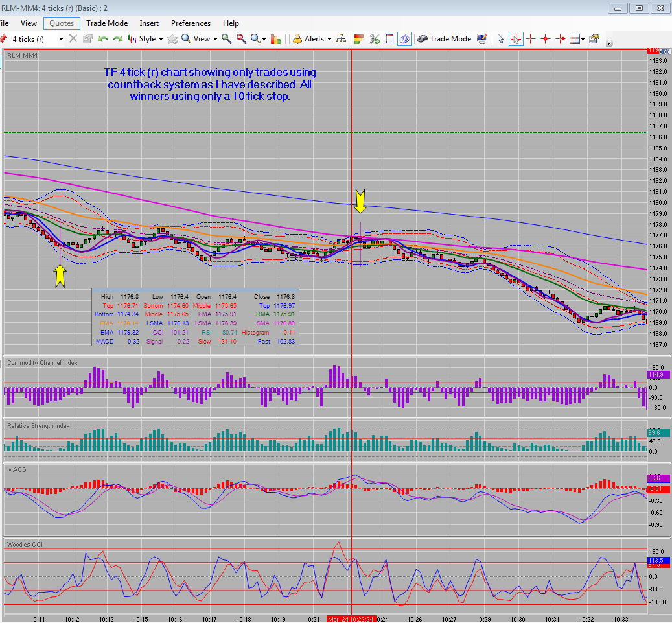
Task: Open the Style dropdown arrow
Action: click(x=161, y=39)
